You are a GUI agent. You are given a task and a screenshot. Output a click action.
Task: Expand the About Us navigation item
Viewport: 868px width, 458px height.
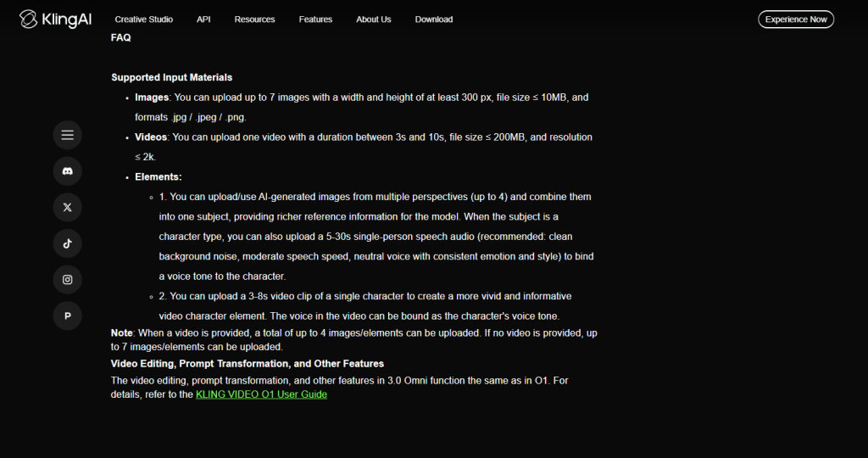(x=374, y=20)
